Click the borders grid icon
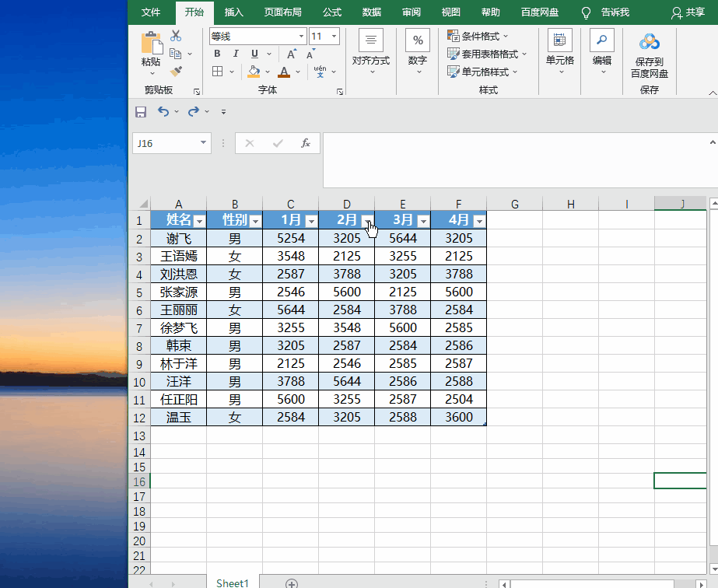718x588 pixels. point(218,71)
